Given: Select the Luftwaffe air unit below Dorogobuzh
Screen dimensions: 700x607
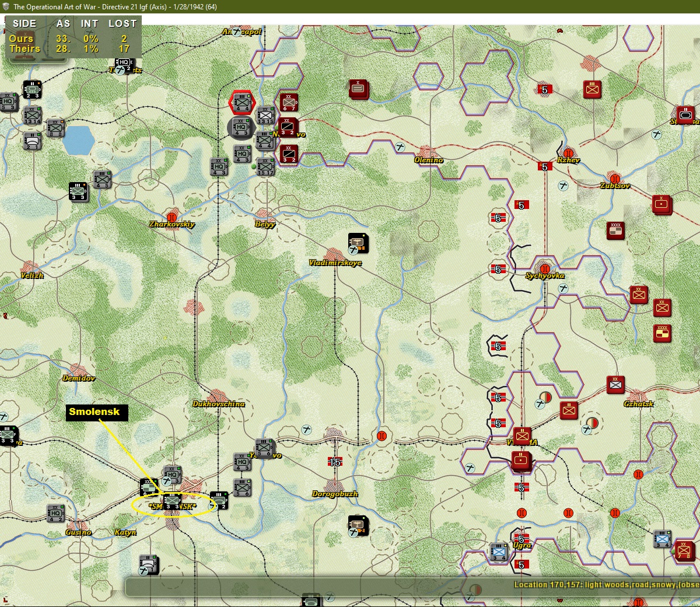Looking at the screenshot, I should point(358,525).
